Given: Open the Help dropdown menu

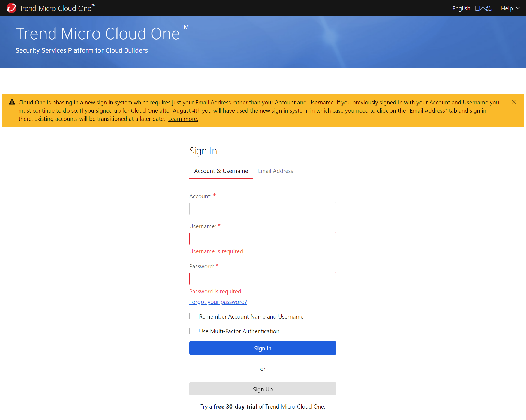Looking at the screenshot, I should coord(508,8).
